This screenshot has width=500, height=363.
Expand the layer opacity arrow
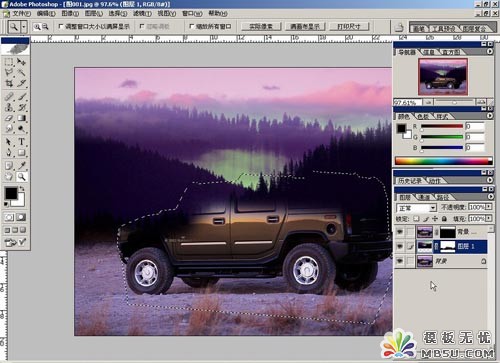coord(489,207)
